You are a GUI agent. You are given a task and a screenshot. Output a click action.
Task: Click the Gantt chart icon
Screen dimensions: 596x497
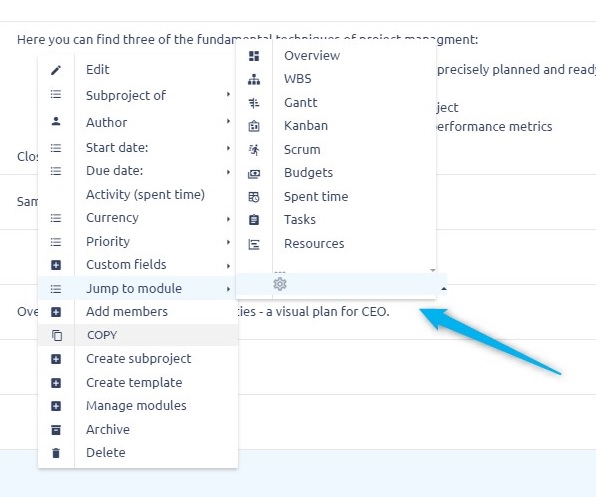(x=254, y=103)
